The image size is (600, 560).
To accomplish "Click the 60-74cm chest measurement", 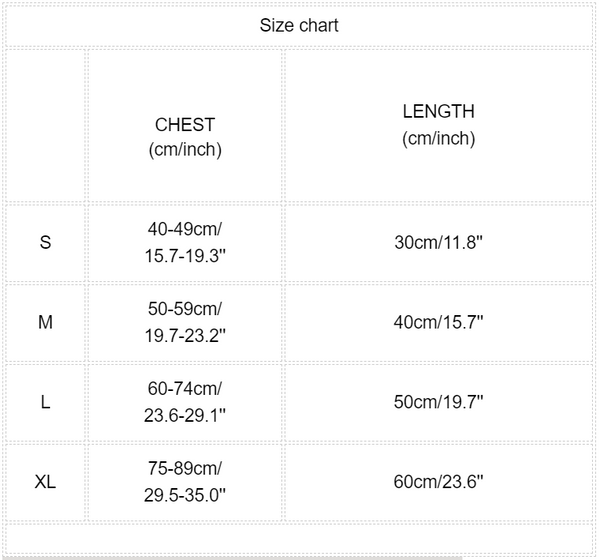I will point(185,389).
